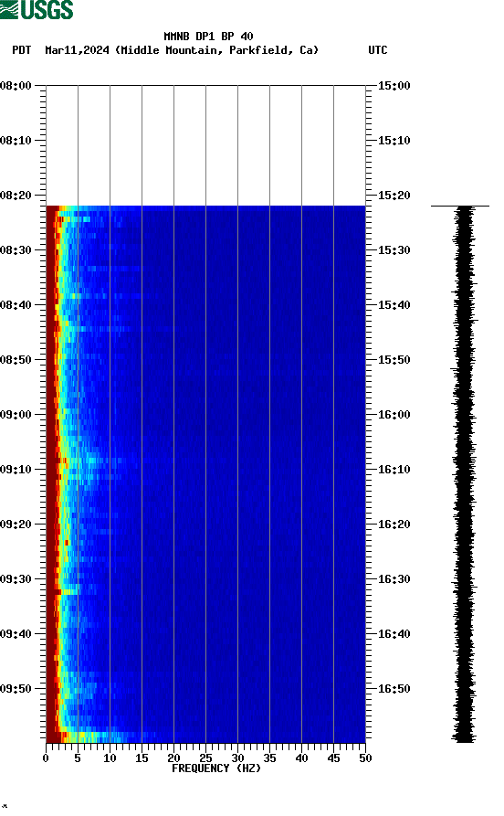This screenshot has height=816, width=504.
Task: Click the '45' frequency axis tick label
Action: [333, 758]
